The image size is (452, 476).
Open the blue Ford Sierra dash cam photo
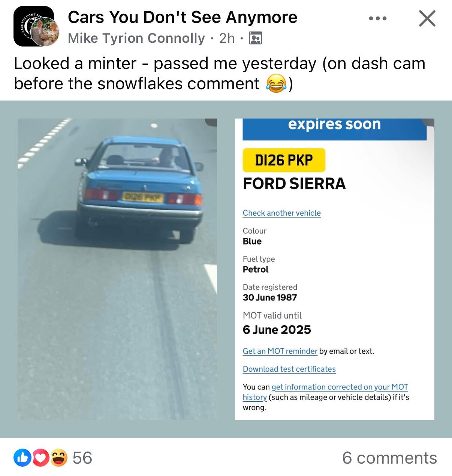(x=117, y=269)
